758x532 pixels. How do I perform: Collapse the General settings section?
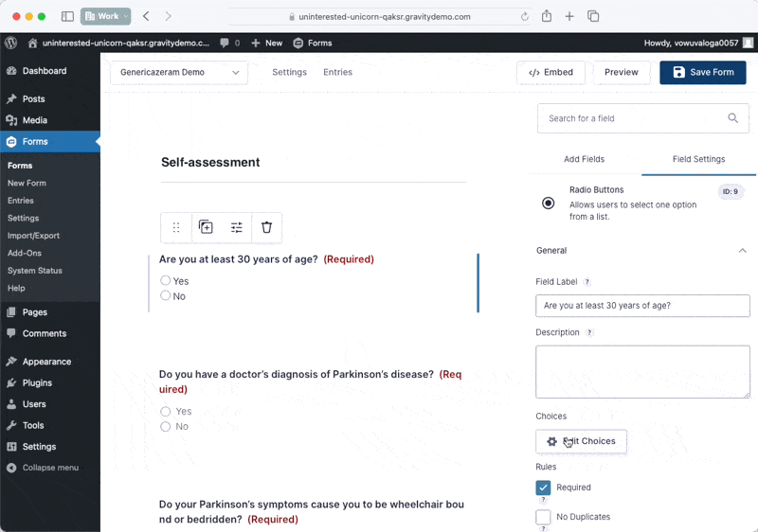point(742,251)
